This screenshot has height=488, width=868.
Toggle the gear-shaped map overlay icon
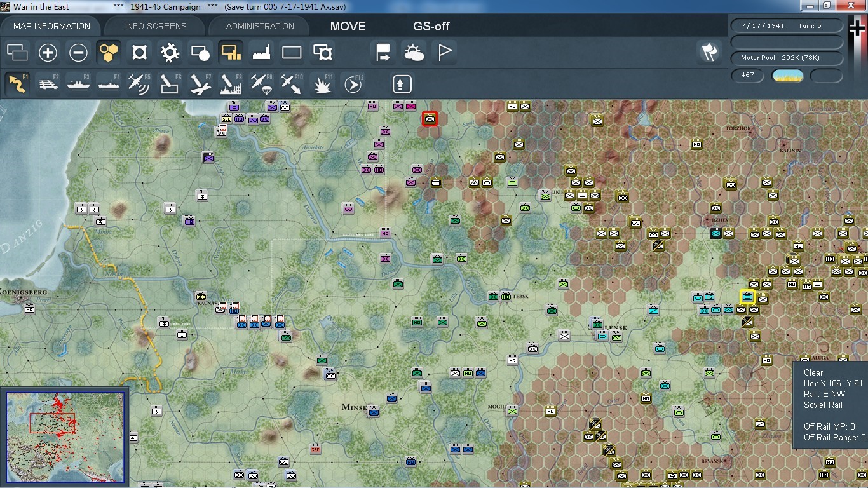170,53
